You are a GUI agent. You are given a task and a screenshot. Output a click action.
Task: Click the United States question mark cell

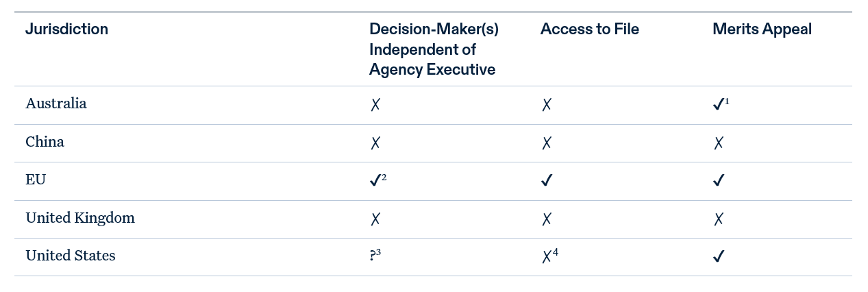373,256
